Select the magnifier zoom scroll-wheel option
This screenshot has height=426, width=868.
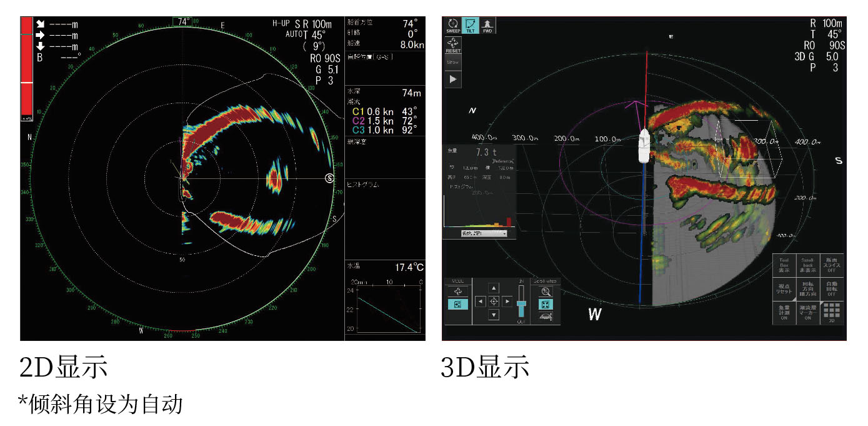tap(546, 292)
